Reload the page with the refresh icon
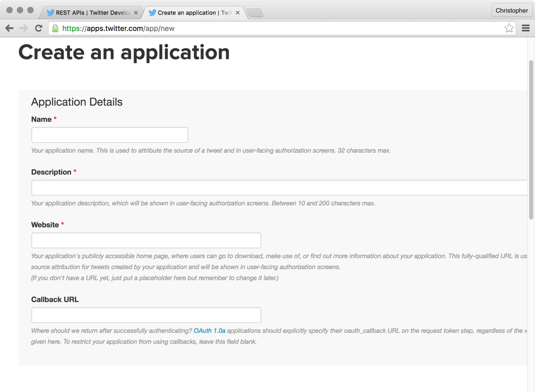 pyautogui.click(x=39, y=28)
